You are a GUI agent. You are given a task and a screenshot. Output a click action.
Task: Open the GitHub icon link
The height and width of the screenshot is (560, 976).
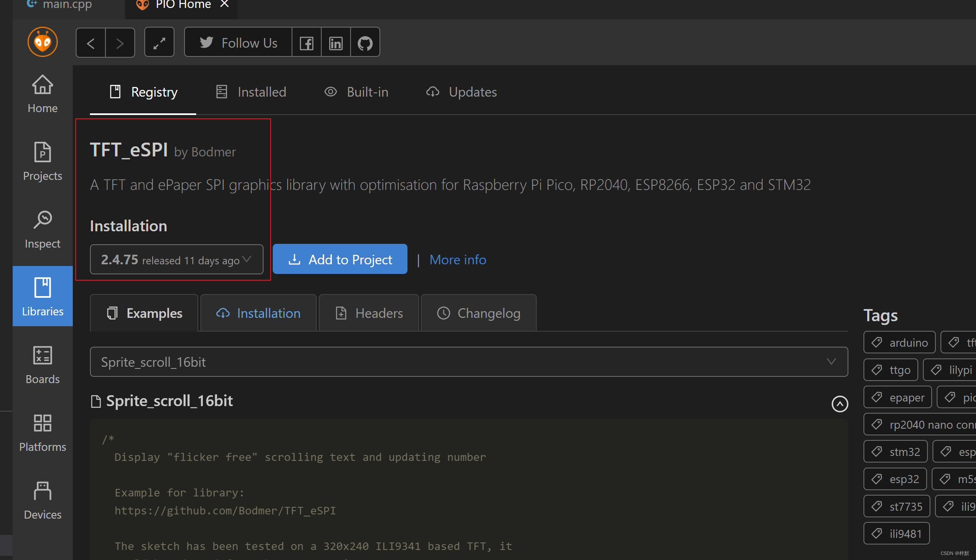coord(365,43)
